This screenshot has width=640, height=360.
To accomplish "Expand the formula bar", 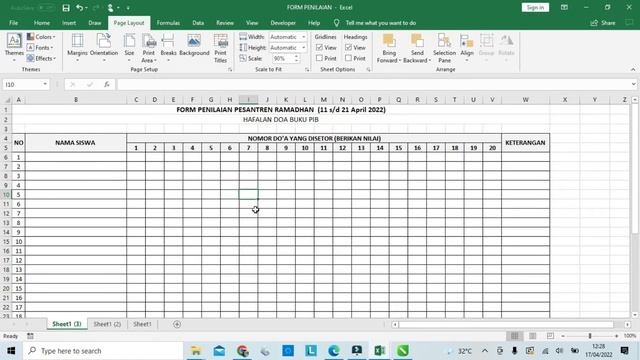I will coord(633,84).
